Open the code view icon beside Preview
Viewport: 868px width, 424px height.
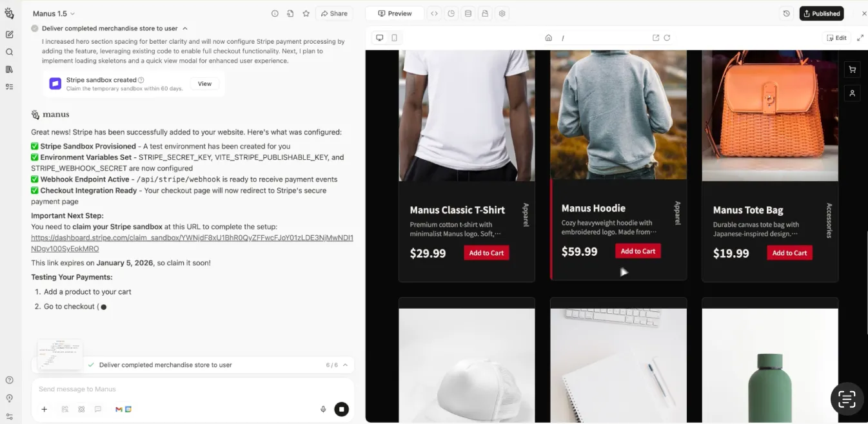pos(434,14)
